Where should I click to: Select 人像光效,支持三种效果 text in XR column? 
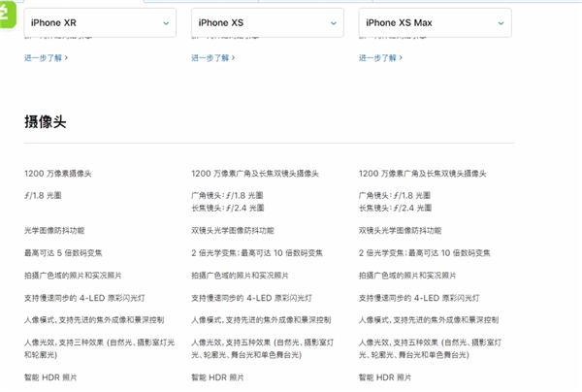tap(64, 343)
